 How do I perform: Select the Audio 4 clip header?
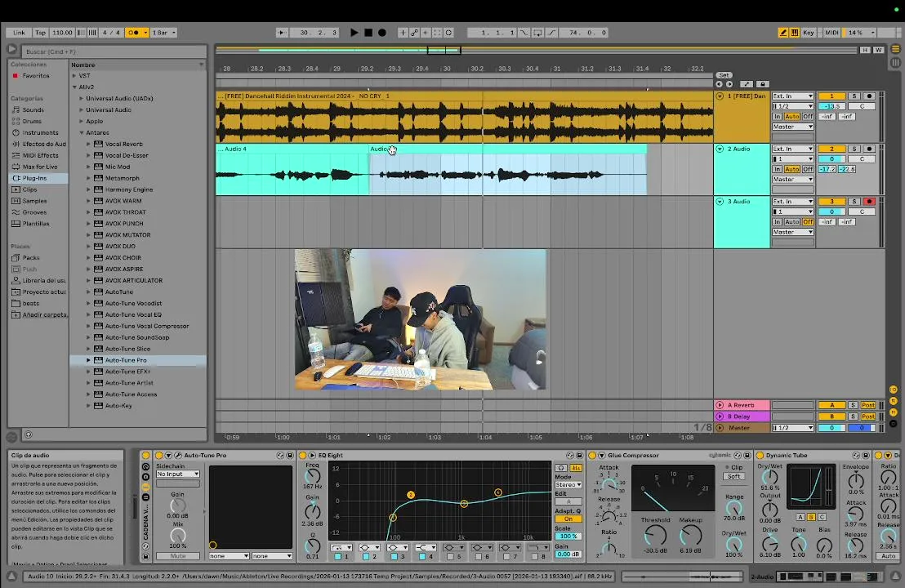point(292,149)
